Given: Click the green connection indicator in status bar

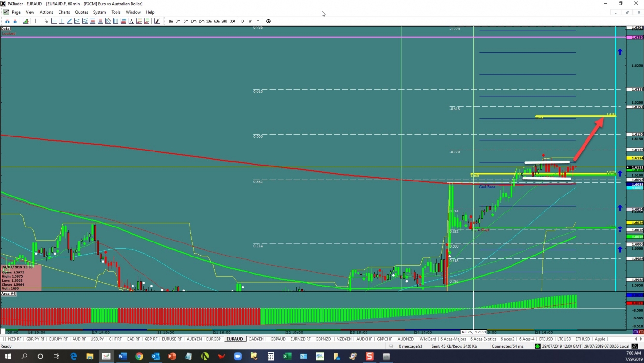Looking at the screenshot, I should click(537, 346).
